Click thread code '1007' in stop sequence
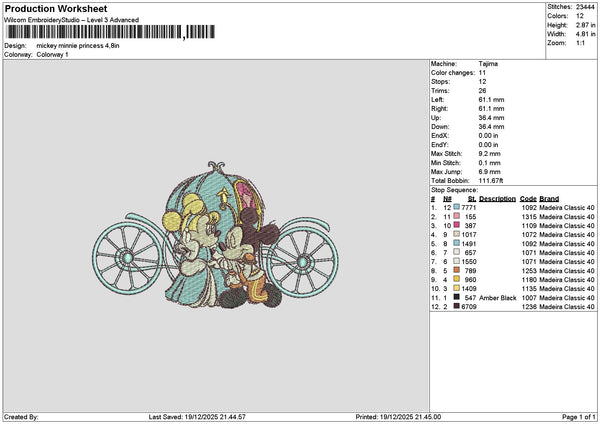The width and height of the screenshot is (600, 424). tap(529, 298)
